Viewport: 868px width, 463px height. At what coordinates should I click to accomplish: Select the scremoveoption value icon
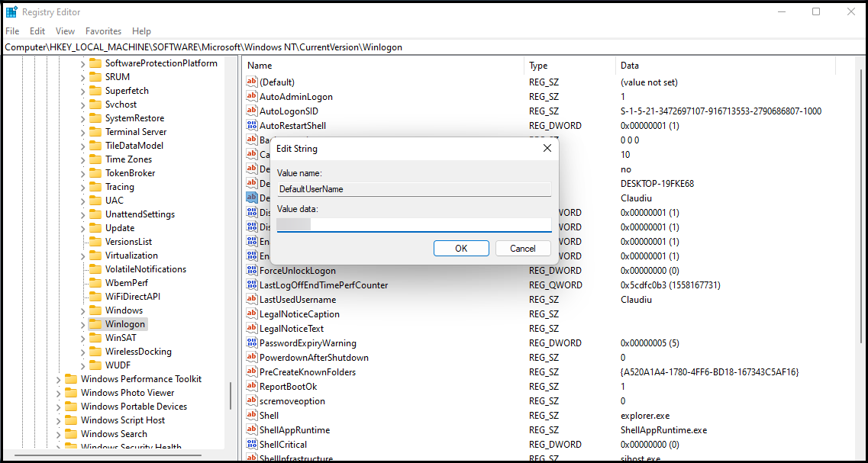click(x=252, y=400)
